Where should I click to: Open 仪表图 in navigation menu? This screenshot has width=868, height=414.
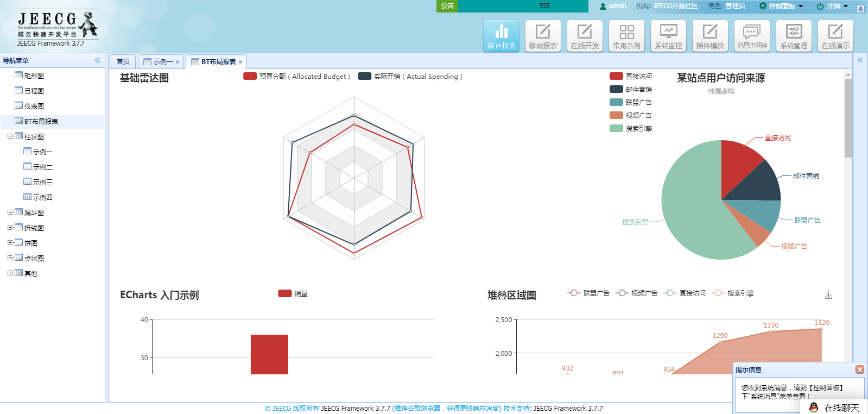[34, 106]
